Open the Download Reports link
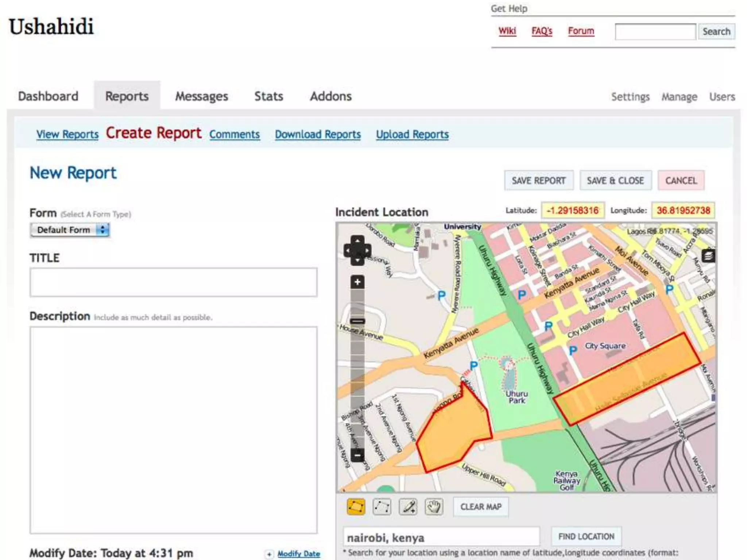Viewport: 747px width, 560px height. (x=318, y=135)
